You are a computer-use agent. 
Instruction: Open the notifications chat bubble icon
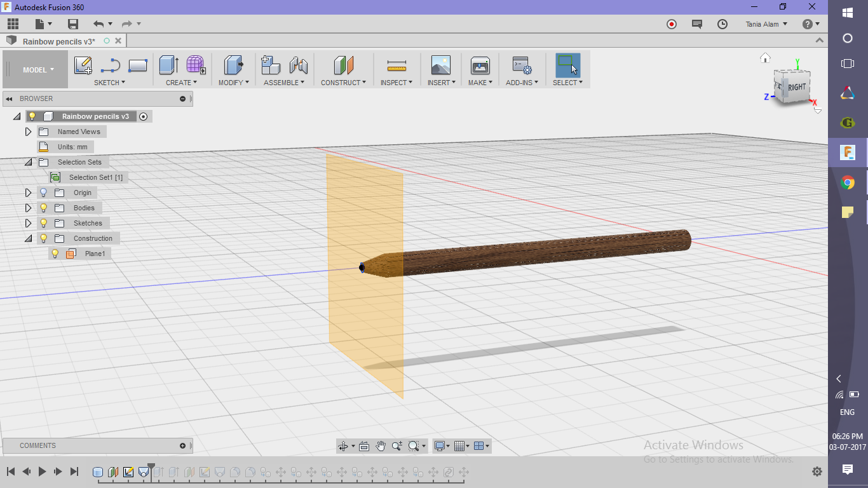697,24
